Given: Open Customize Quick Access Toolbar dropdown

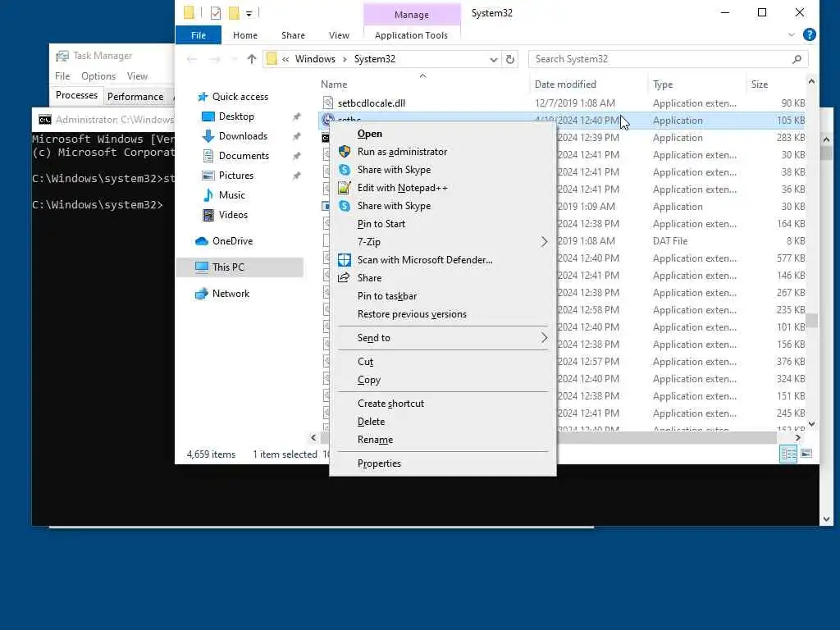Looking at the screenshot, I should pyautogui.click(x=249, y=13).
